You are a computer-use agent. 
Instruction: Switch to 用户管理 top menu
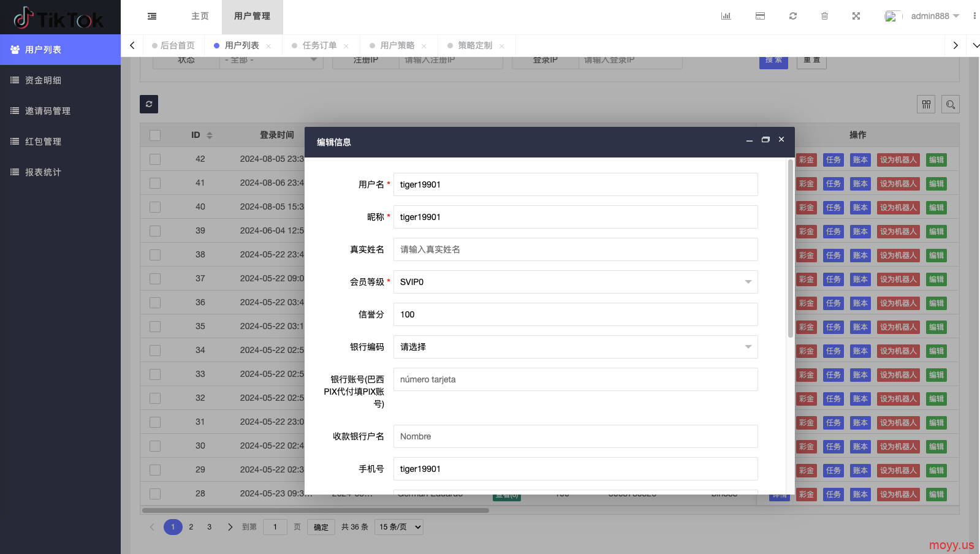click(x=252, y=17)
